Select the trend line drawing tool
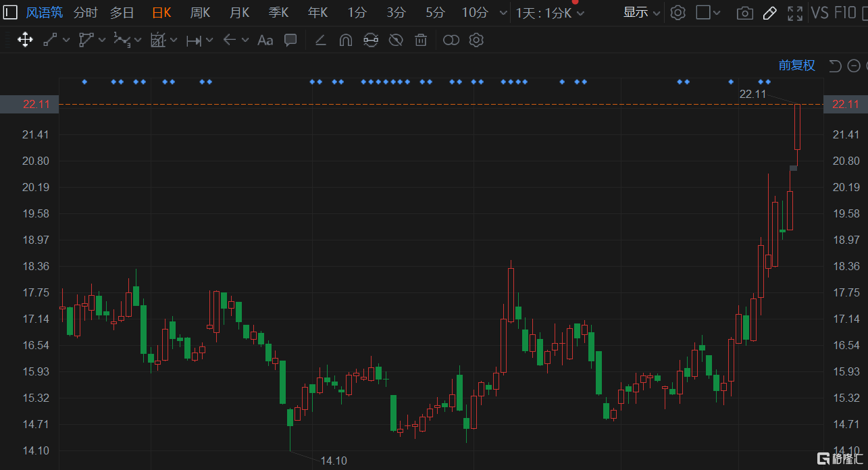Screen dimensions: 868x470 click(x=50, y=40)
